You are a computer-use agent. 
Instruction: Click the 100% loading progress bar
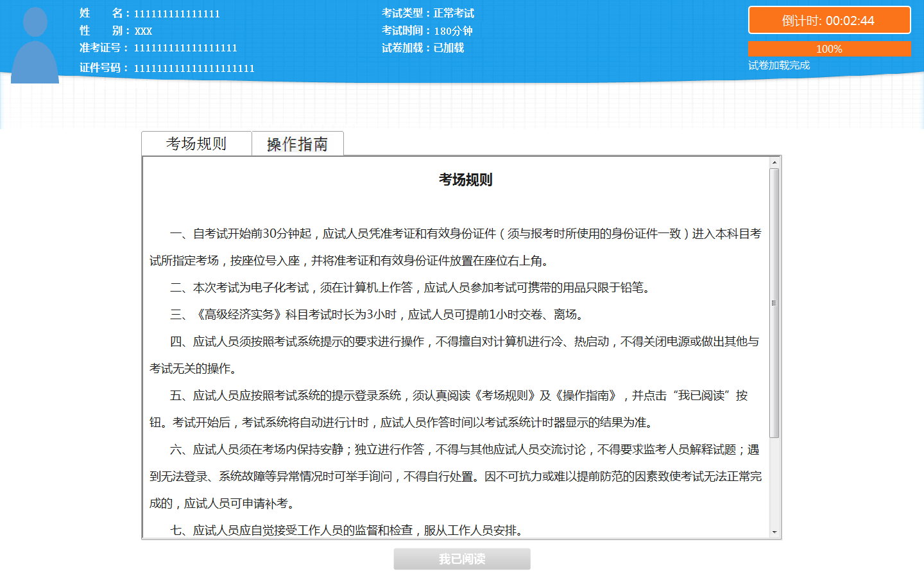coord(829,48)
